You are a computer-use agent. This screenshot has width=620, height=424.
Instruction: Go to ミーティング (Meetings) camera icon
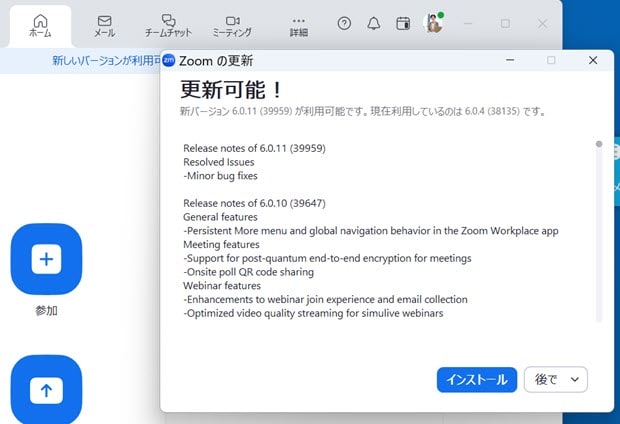click(x=232, y=25)
